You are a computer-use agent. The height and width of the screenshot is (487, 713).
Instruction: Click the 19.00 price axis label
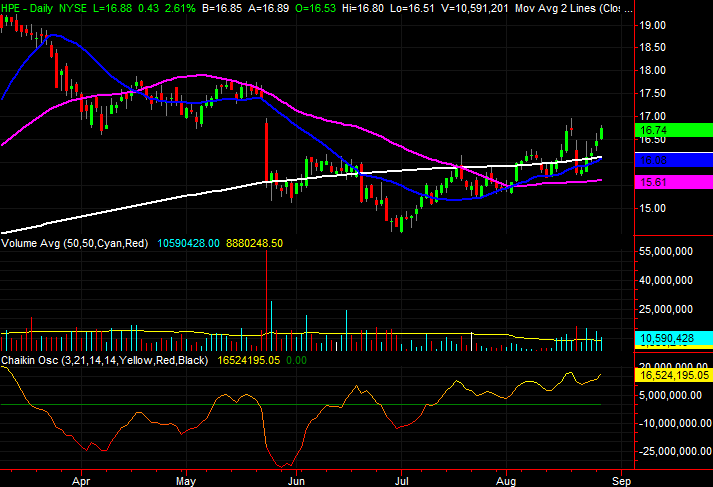coord(653,25)
